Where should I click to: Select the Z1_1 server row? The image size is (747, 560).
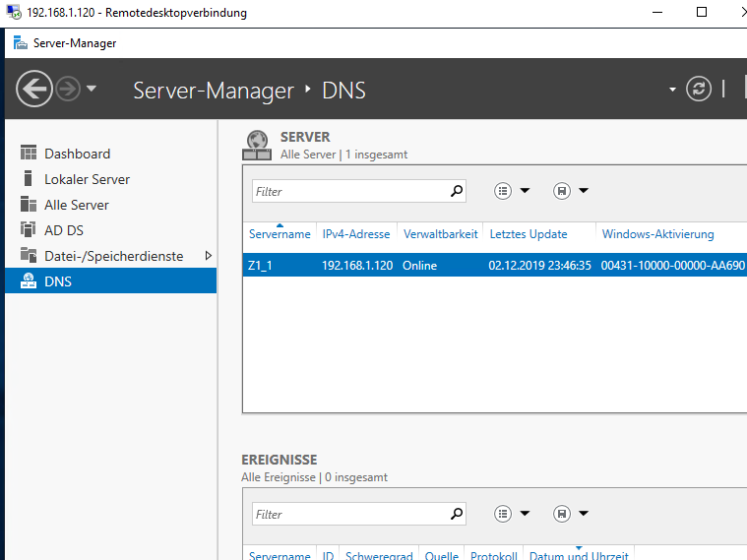tap(495, 265)
